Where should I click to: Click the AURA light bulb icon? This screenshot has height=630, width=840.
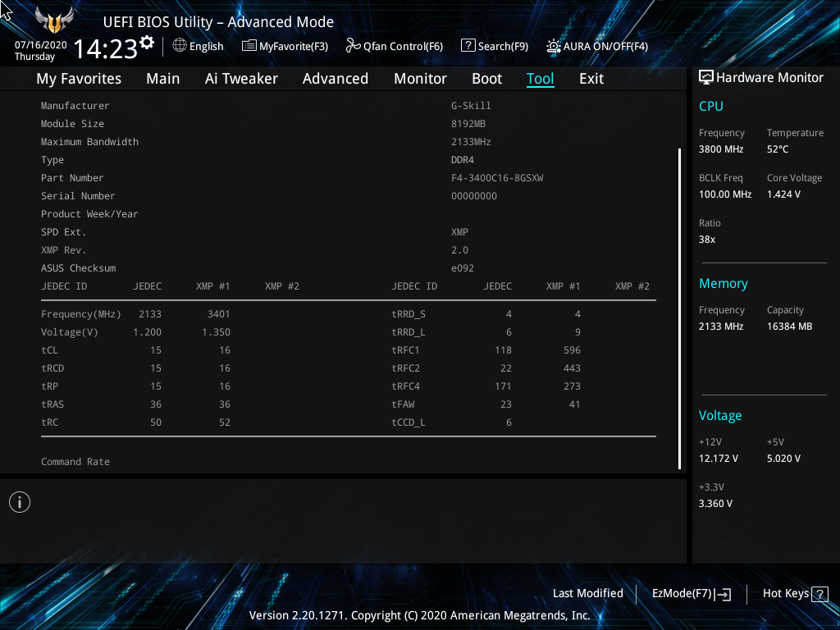(x=554, y=46)
